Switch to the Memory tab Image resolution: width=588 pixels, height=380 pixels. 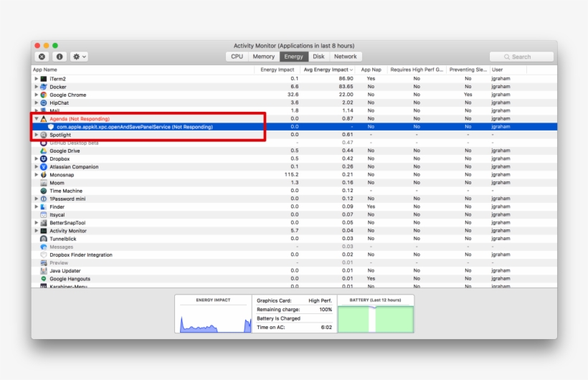pyautogui.click(x=264, y=57)
